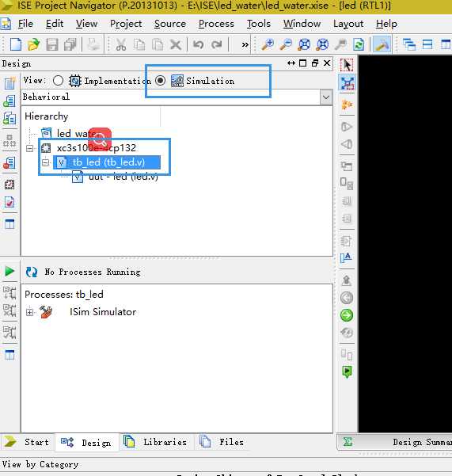Click the Refresh green arrows toolbar icon
This screenshot has width=452, height=476.
point(359,44)
